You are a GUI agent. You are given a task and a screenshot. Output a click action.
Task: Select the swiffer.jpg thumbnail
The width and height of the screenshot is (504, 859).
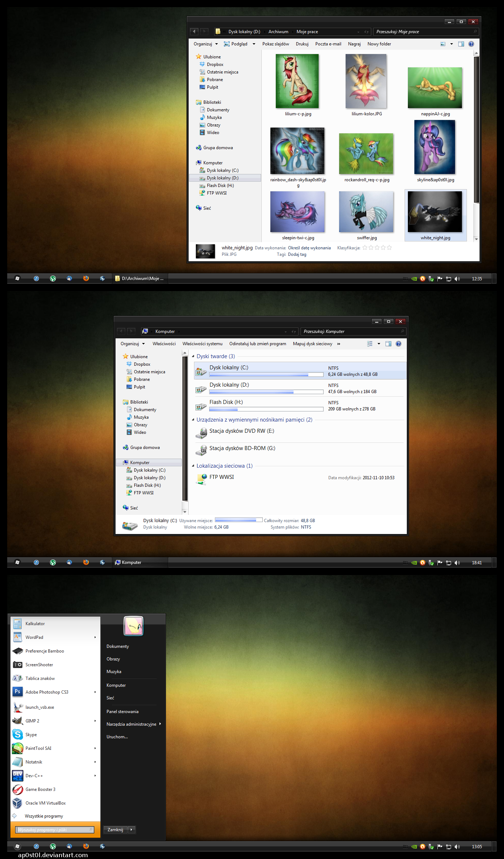(366, 212)
